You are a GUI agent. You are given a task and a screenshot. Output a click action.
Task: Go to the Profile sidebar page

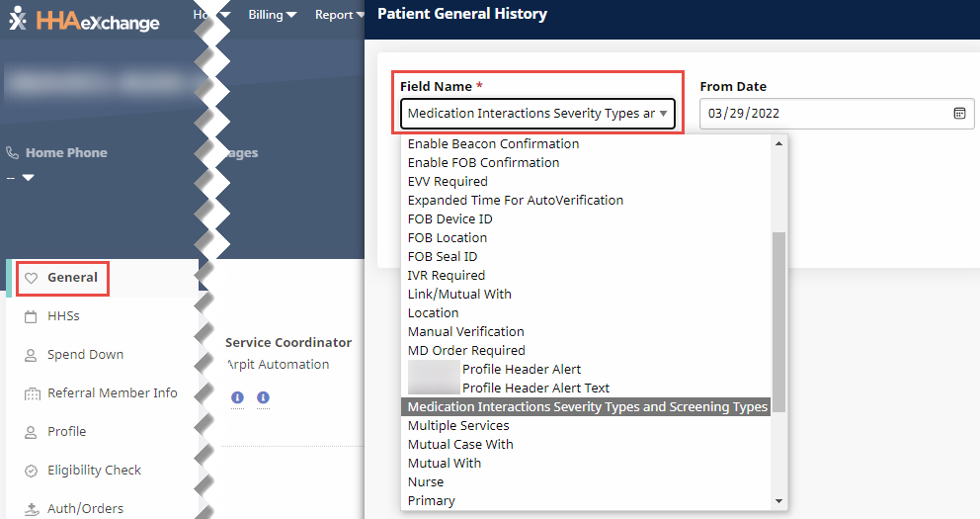coord(66,432)
